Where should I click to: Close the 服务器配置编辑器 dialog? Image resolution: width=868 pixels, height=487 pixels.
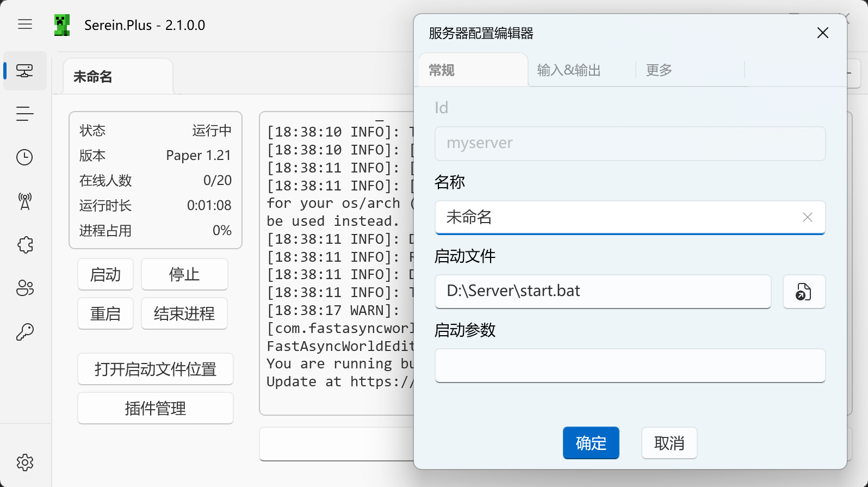823,33
